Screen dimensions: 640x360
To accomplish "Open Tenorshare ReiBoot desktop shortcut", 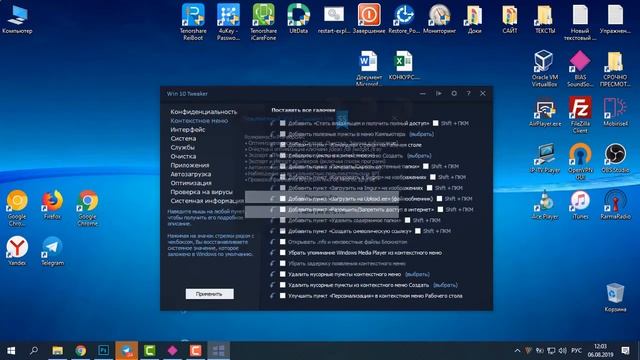I will click(x=193, y=22).
